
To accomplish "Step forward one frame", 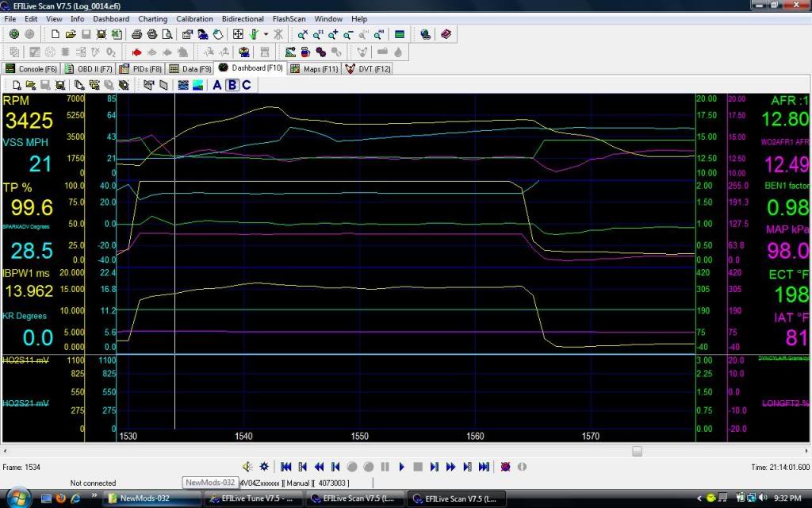I will 435,467.
